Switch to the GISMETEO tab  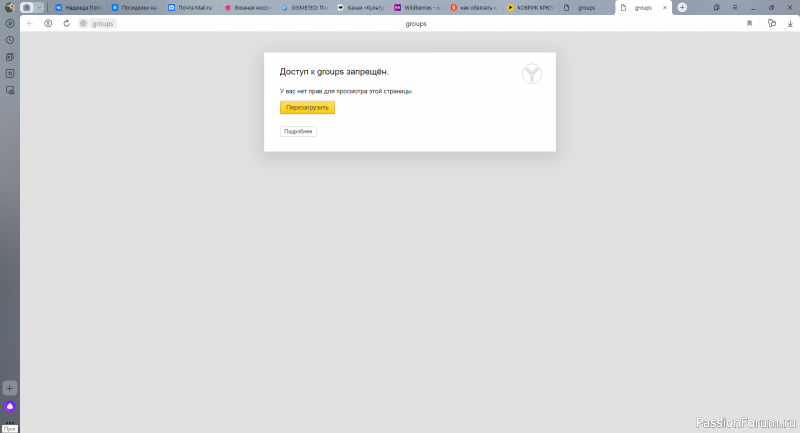304,7
